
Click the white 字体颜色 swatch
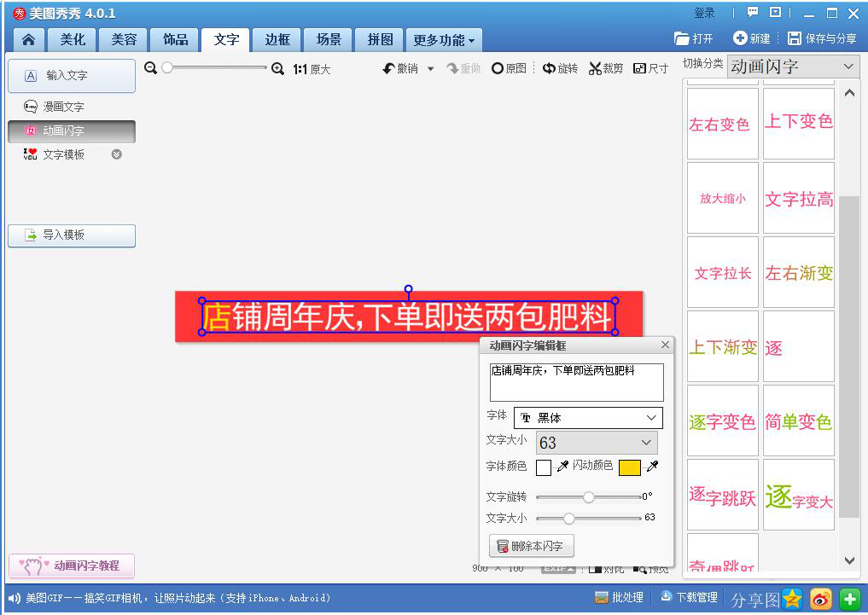[x=544, y=467]
